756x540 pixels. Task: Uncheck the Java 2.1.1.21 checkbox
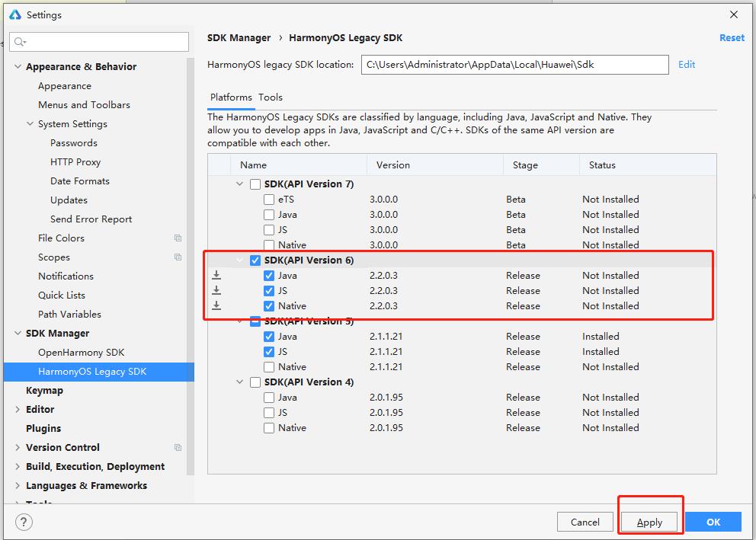tap(269, 336)
